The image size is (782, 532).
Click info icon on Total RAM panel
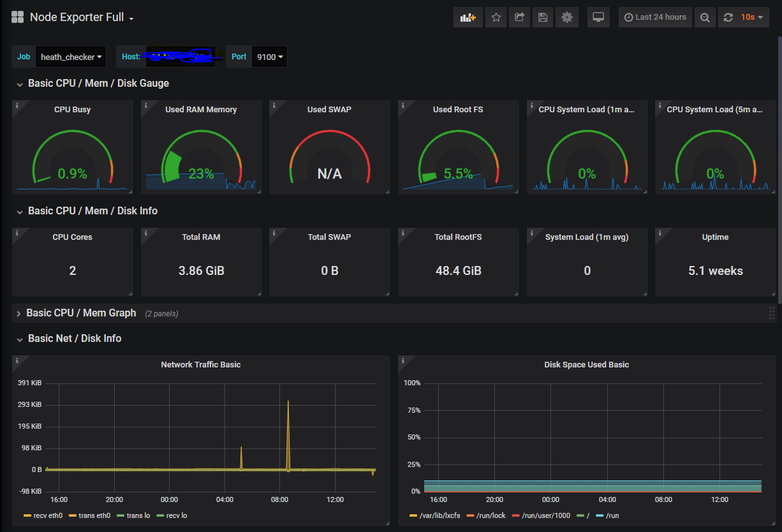pyautogui.click(x=145, y=233)
